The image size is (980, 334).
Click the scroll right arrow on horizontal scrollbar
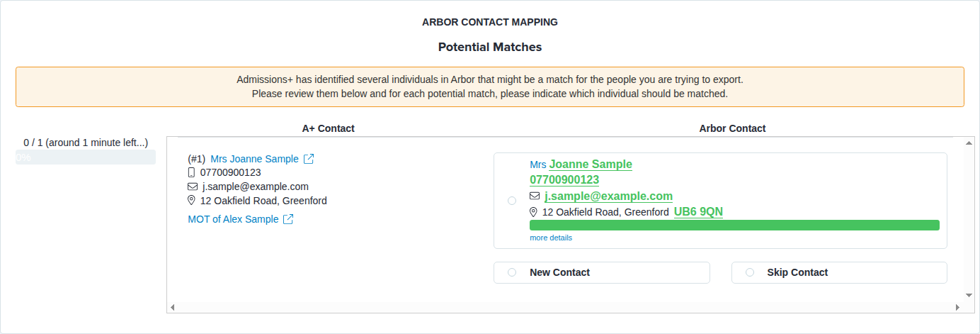(x=958, y=307)
